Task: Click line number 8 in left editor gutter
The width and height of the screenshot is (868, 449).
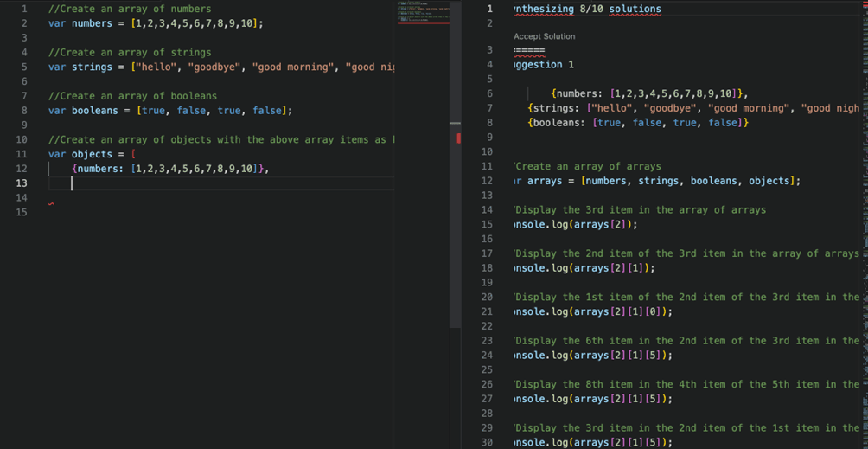Action: tap(24, 110)
